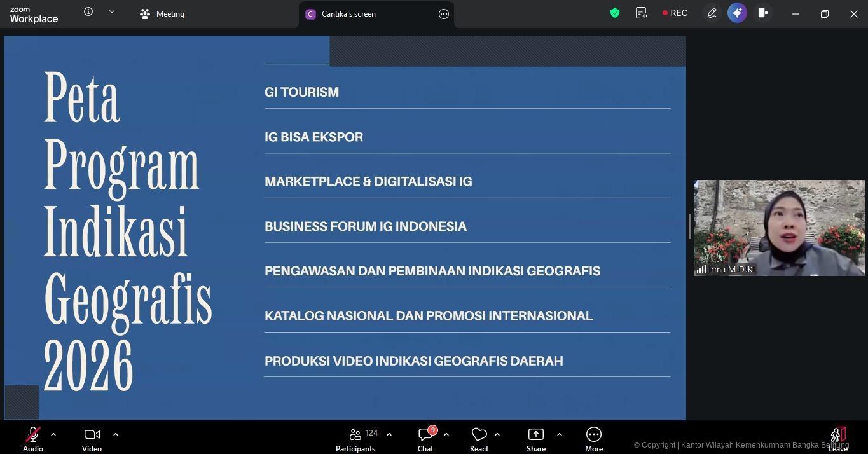Select Irma M_DJKI video thumbnail
This screenshot has width=868, height=454.
[x=779, y=228]
